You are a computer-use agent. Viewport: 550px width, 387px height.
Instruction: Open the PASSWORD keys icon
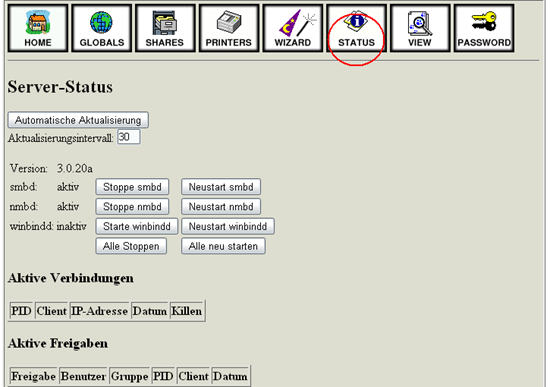click(484, 28)
